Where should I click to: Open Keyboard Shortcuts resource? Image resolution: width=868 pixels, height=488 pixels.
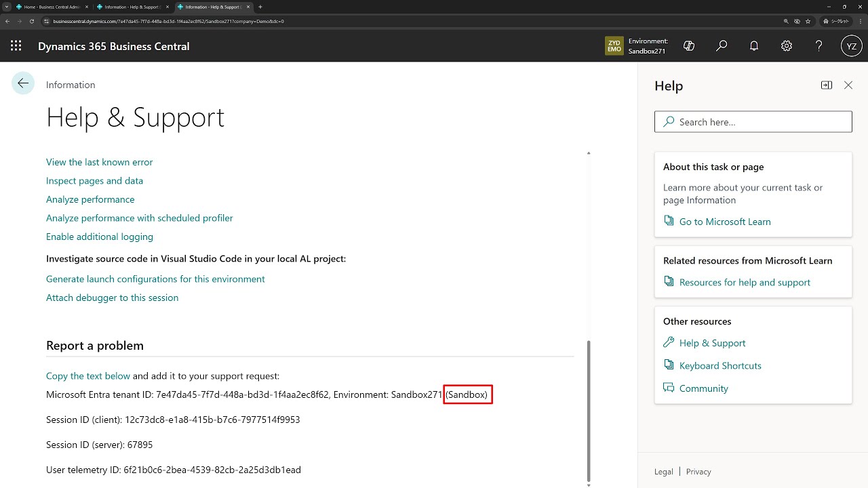point(720,366)
